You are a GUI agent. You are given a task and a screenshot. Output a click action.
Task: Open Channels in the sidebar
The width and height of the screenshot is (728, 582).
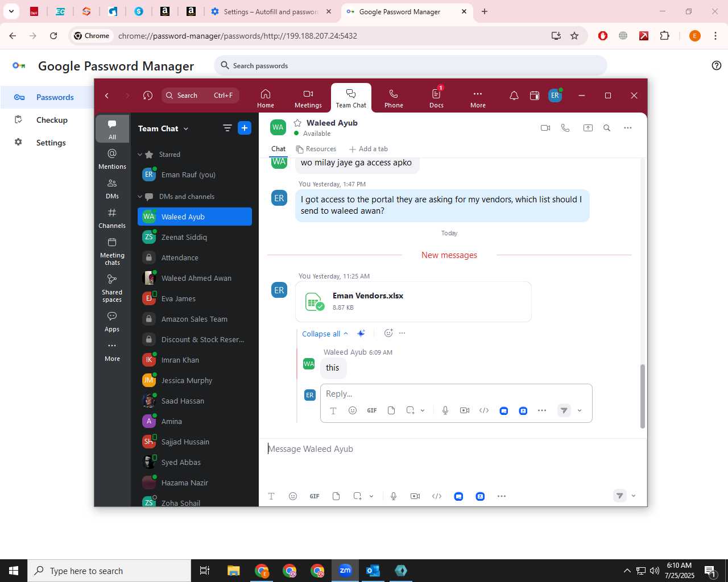pos(112,218)
